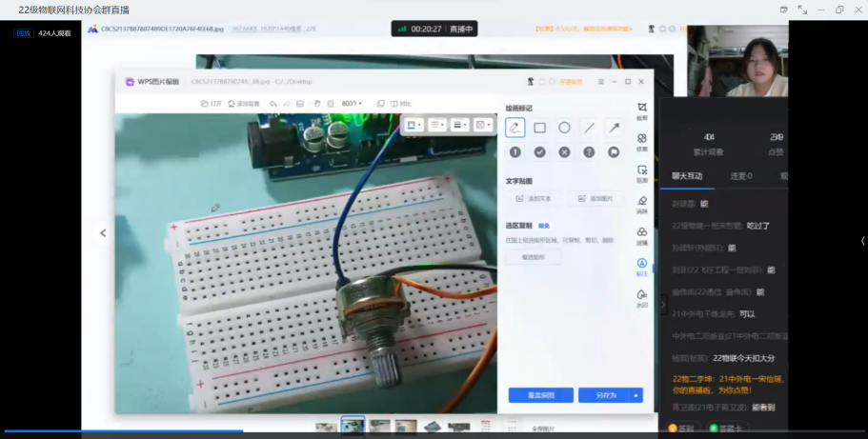This screenshot has width=868, height=439.
Task: Select the straight line marker tool
Action: pos(589,128)
